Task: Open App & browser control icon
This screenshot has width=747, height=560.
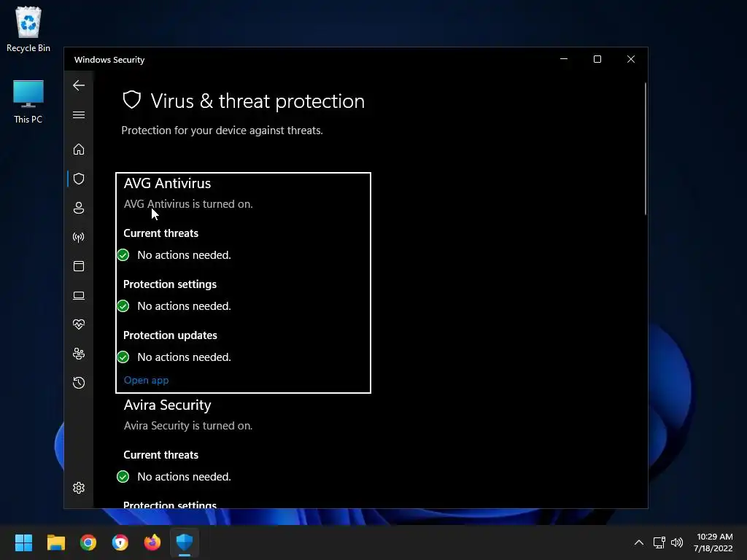Action: tap(79, 266)
